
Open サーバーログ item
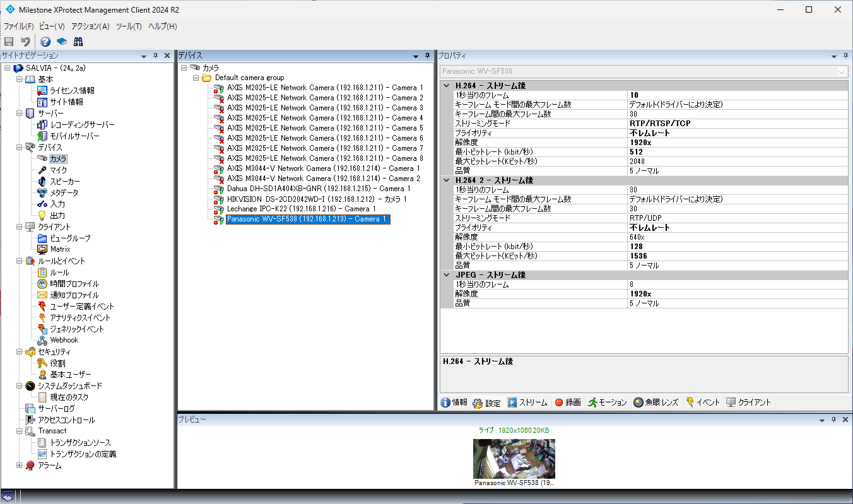pos(56,409)
